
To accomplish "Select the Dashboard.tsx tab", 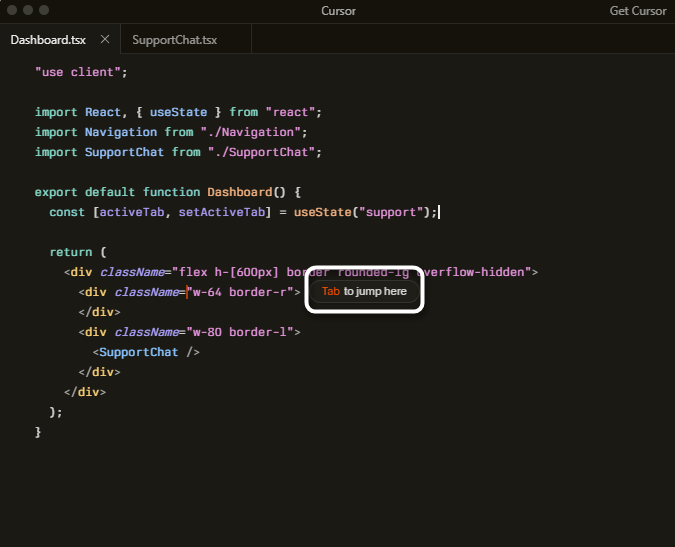I will 48,40.
